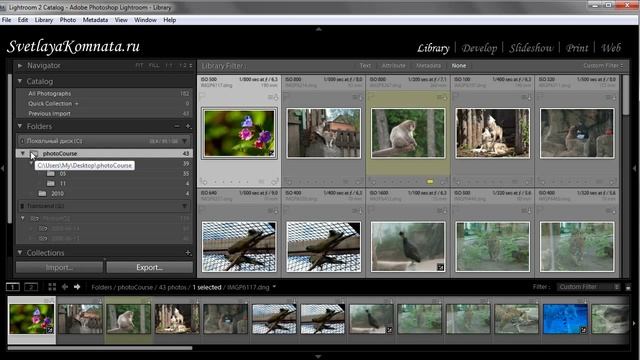Switch to the Develop module
This screenshot has width=640, height=360.
click(x=479, y=48)
